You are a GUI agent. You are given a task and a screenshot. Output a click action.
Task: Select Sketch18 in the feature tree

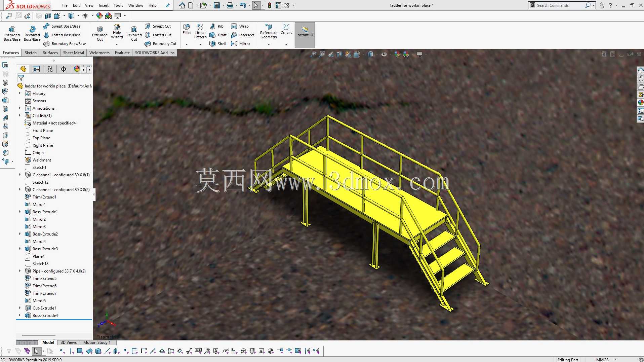click(40, 264)
